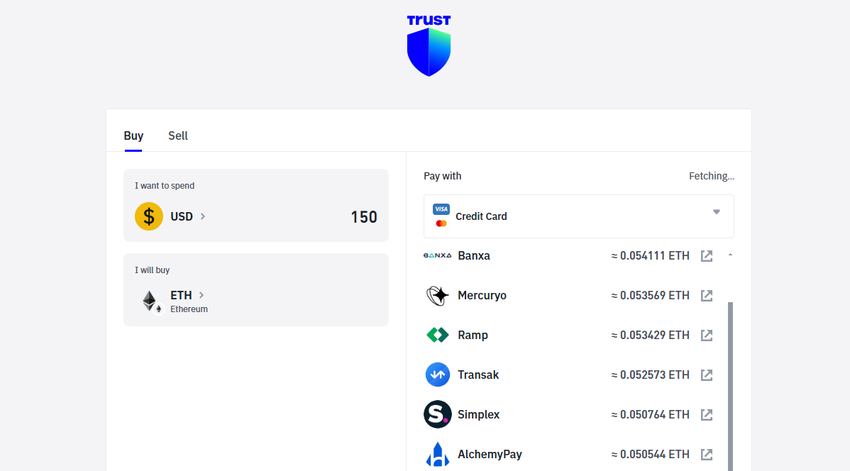Select the Mercuryo provider logo

437,295
